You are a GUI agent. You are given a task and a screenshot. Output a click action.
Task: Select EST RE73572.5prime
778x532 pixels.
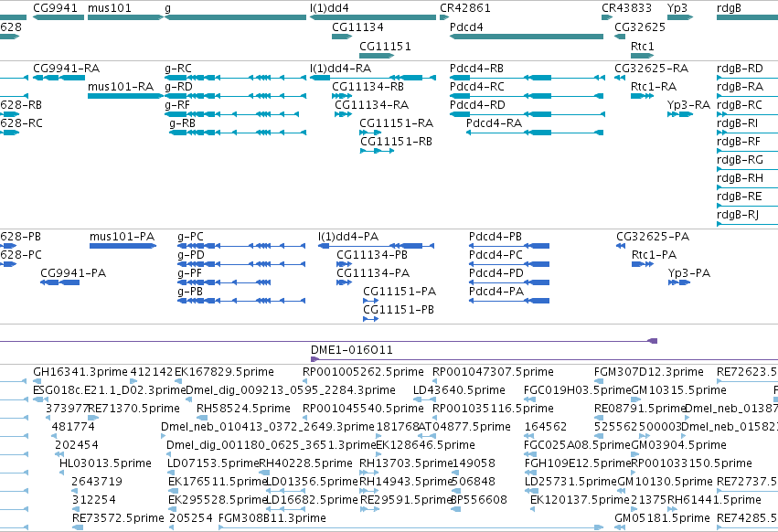click(78, 527)
